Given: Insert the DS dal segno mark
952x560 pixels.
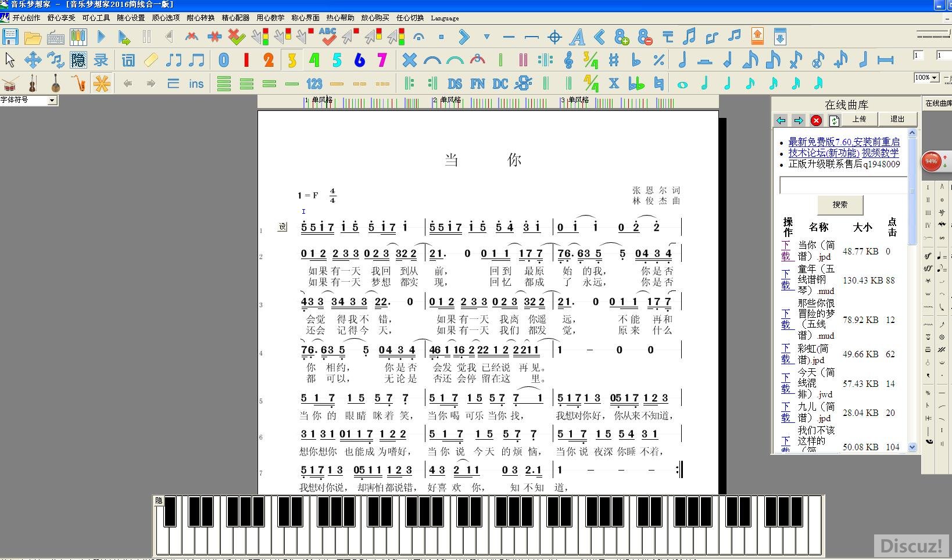Looking at the screenshot, I should pyautogui.click(x=455, y=84).
